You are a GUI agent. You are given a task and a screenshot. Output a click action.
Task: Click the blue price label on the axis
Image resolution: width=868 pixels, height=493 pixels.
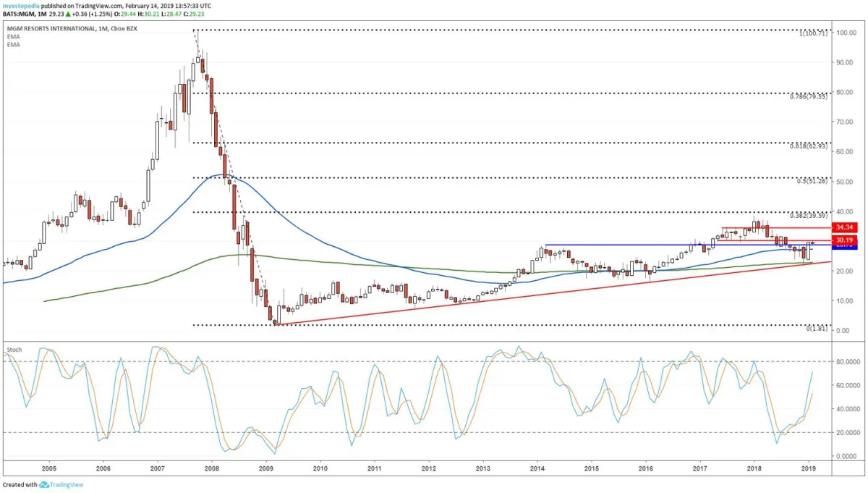(845, 247)
